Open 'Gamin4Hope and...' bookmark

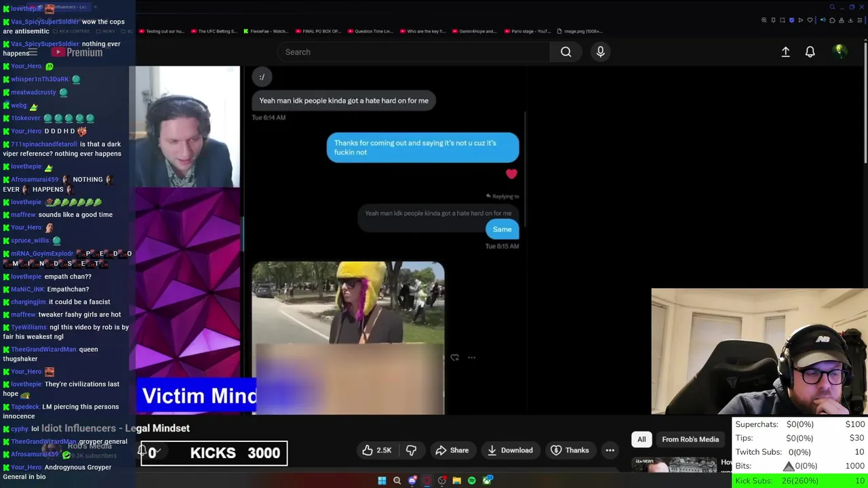(474, 31)
